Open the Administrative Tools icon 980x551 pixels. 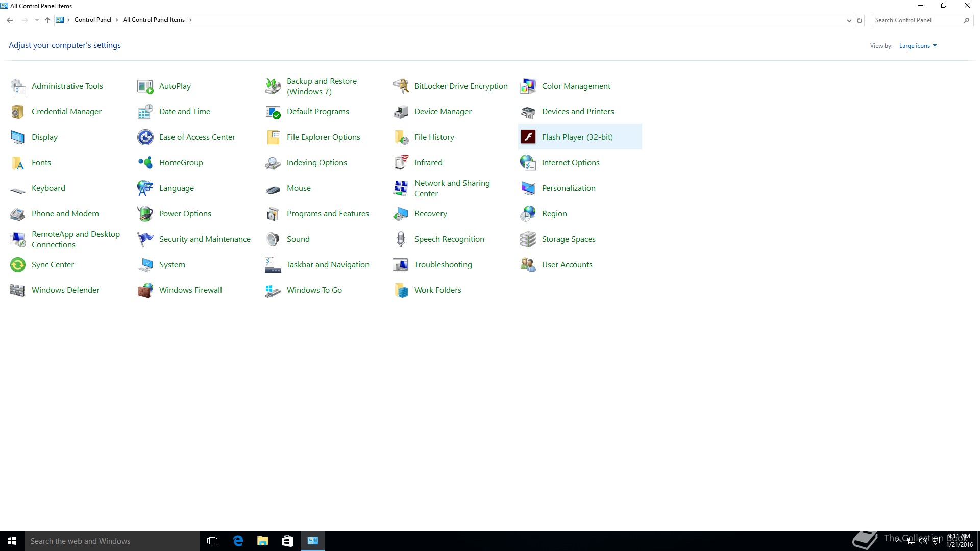point(18,86)
